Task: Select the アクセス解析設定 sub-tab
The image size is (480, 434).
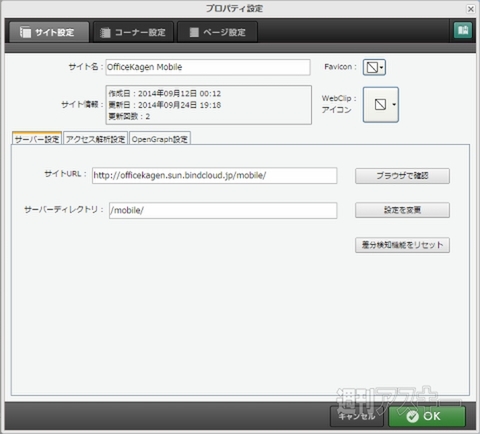Action: click(95, 139)
